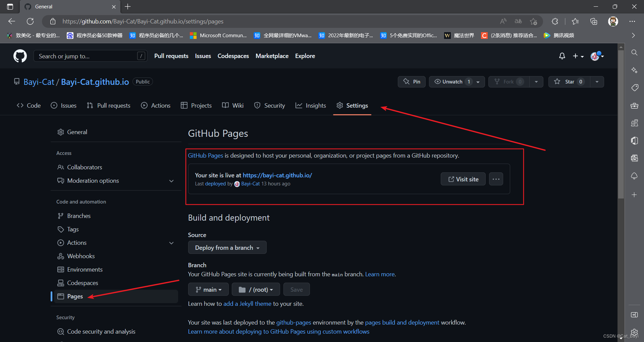Image resolution: width=644 pixels, height=342 pixels.
Task: Open the Issues repository tab
Action: pos(64,106)
